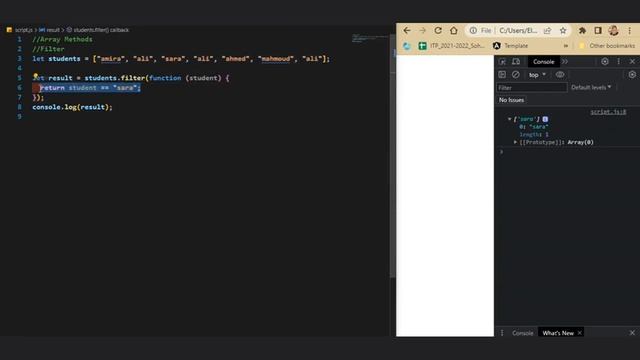Click console.log(result) on line 8
640x360 pixels.
coord(72,107)
